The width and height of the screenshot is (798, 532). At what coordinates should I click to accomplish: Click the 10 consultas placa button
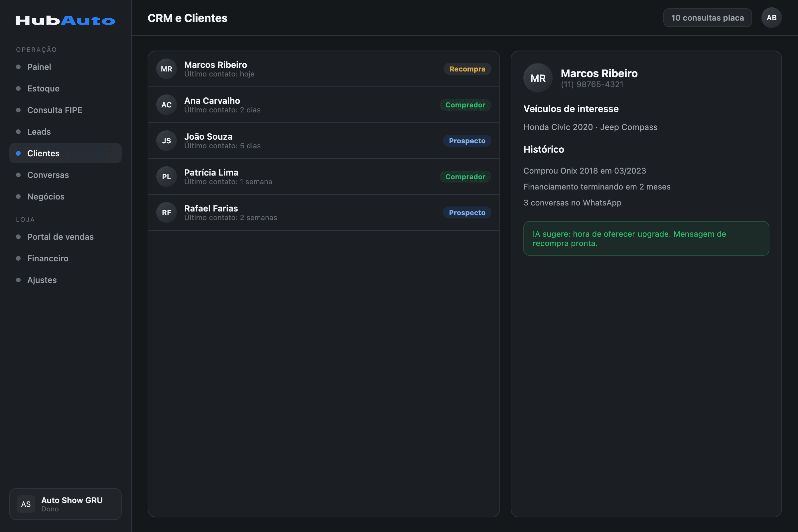click(x=708, y=18)
